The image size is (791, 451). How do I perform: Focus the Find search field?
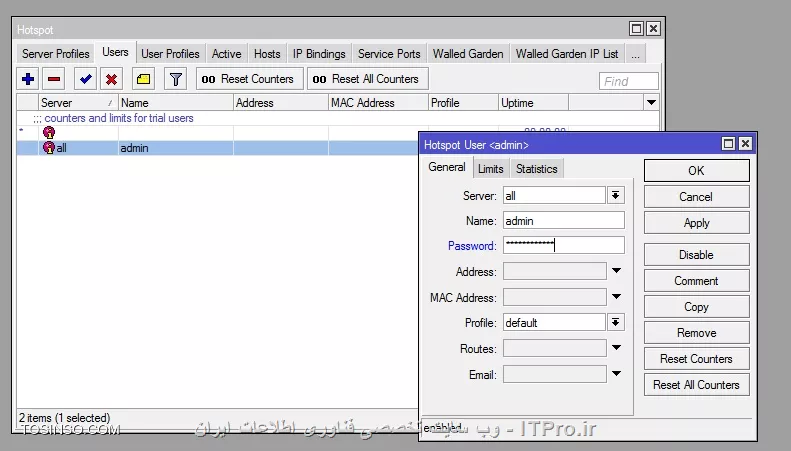[x=629, y=81]
